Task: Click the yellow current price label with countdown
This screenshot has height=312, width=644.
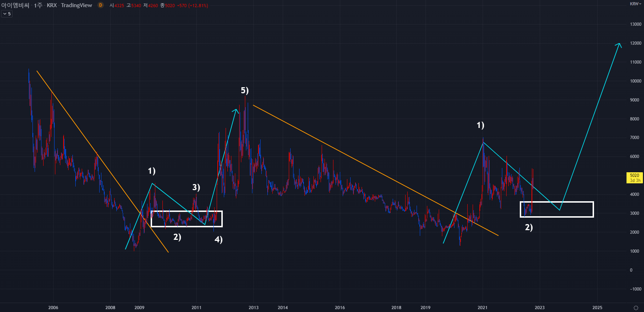Action: (634, 178)
